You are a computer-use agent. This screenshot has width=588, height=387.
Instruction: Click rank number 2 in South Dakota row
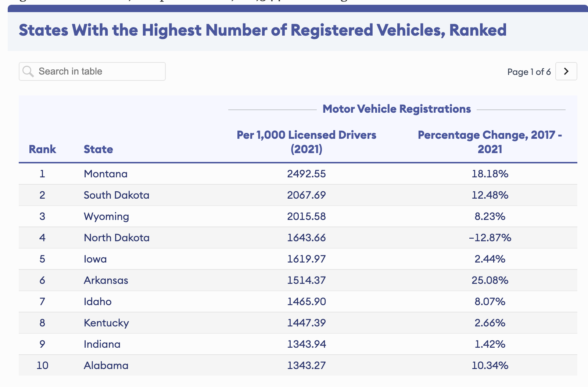coord(42,195)
